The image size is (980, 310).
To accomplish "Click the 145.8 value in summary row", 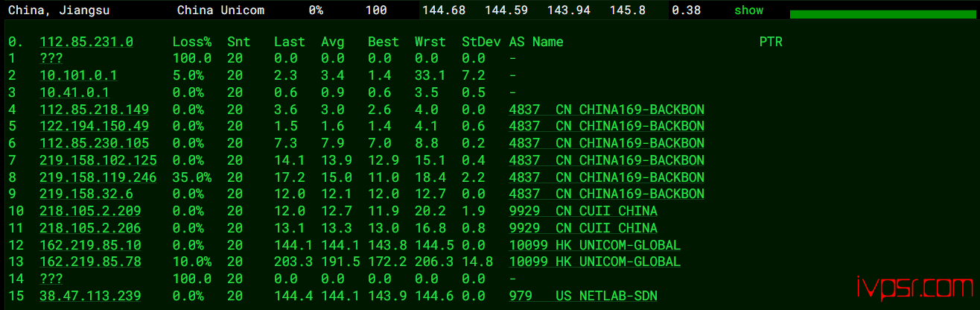I will click(x=628, y=10).
